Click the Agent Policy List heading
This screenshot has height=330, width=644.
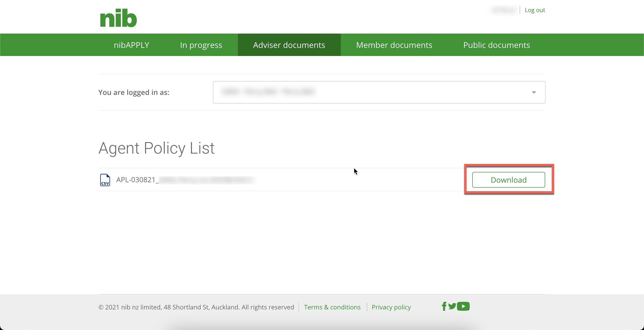click(x=156, y=148)
